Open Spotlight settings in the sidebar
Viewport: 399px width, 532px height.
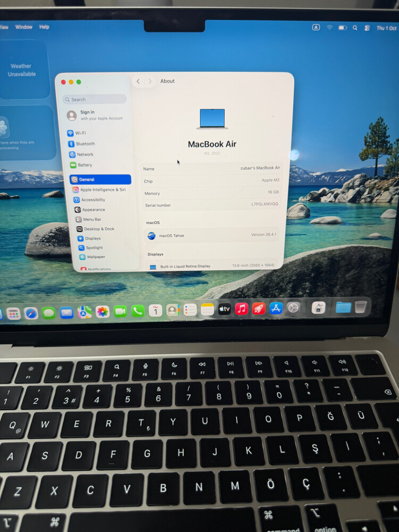point(90,248)
